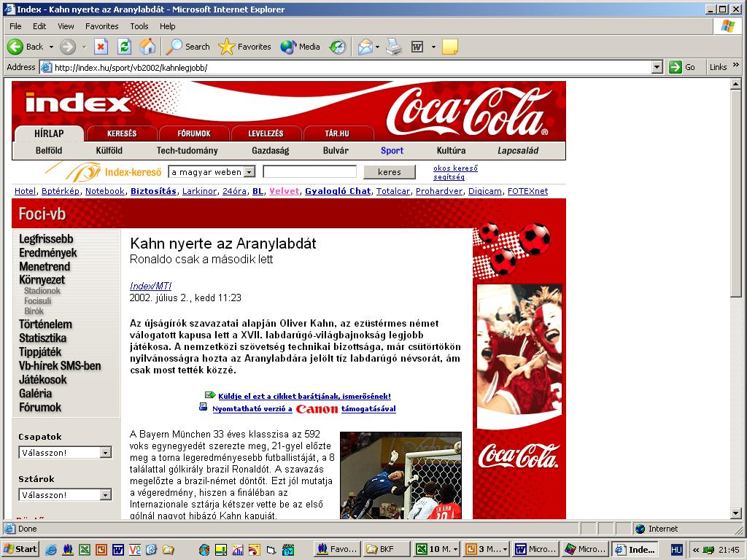Viewport: 747px width, 560px height.
Task: Click the Kahn goalkeeper photo in the article
Action: (x=400, y=475)
